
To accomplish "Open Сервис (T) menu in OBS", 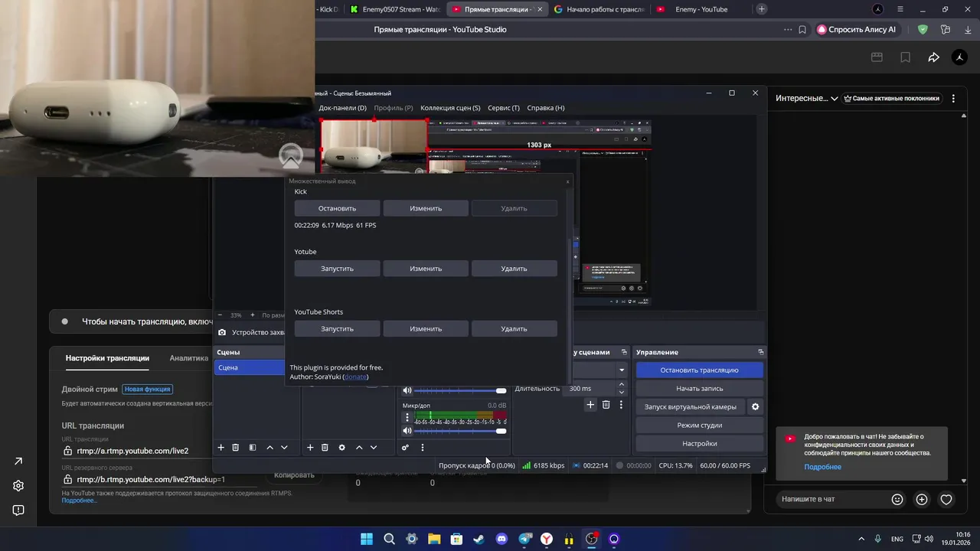I will 503,108.
